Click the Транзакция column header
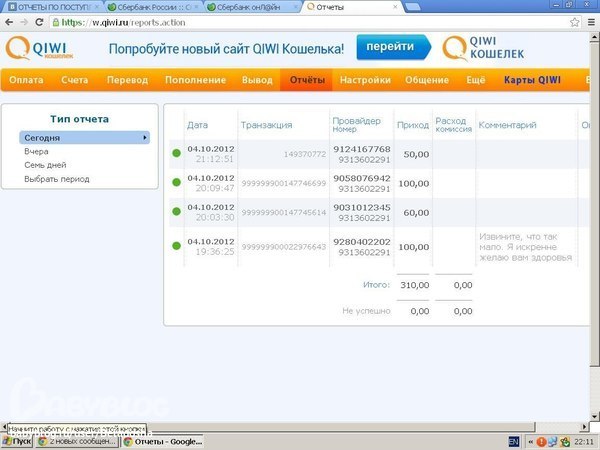 click(266, 125)
